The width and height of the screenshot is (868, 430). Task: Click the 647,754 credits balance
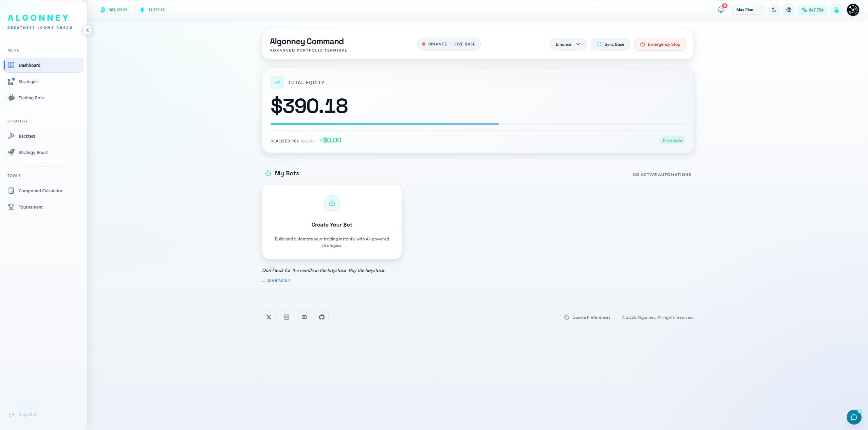(x=813, y=10)
